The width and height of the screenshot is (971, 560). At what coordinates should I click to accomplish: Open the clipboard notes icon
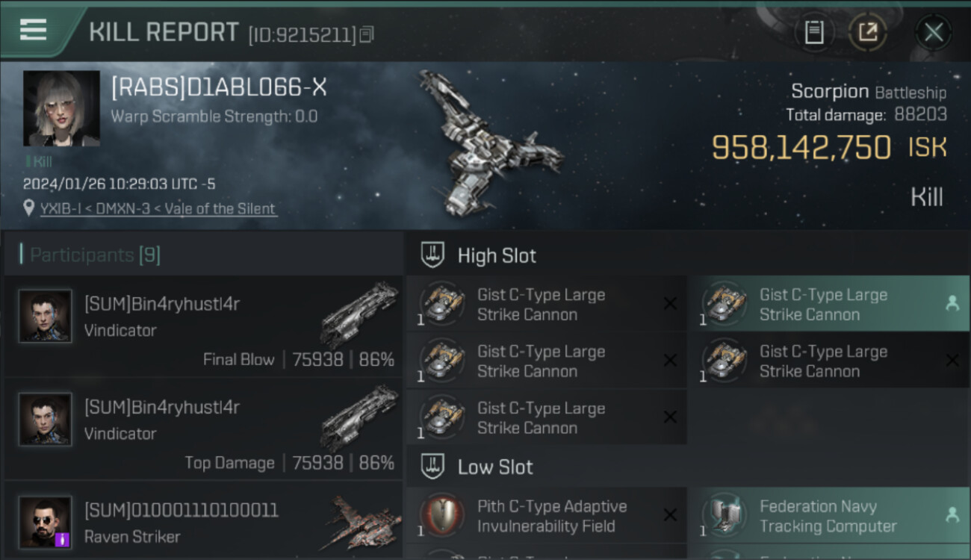[814, 32]
